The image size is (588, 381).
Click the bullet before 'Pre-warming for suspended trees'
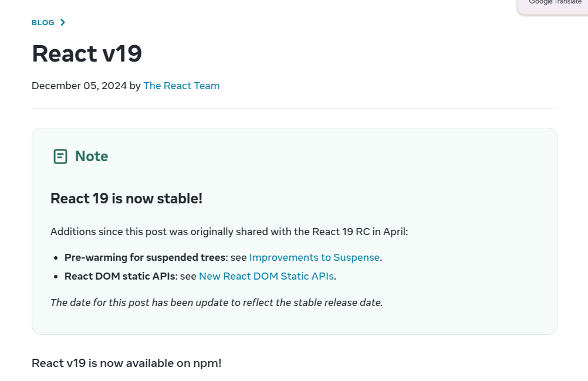click(56, 258)
